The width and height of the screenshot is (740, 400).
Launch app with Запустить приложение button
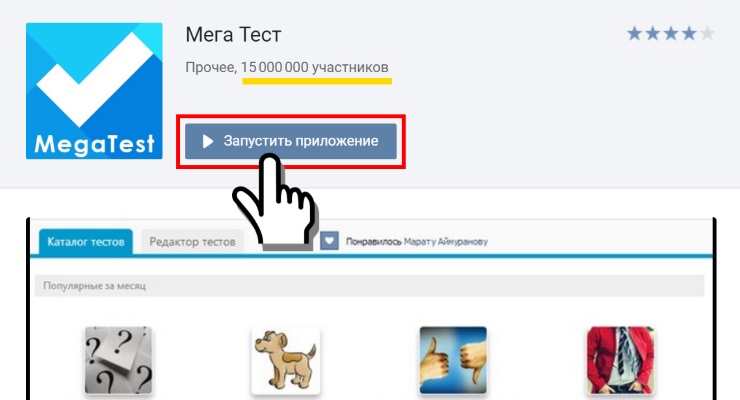tap(291, 141)
